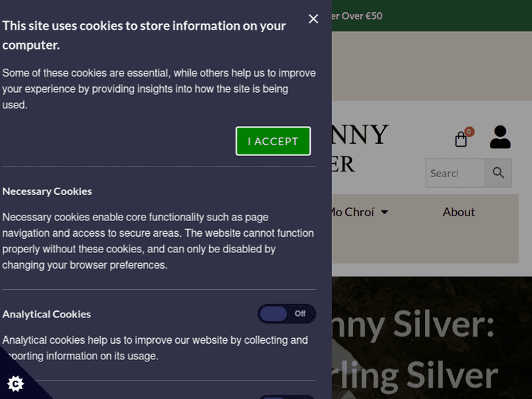Viewport: 532px width, 399px height.
Task: Click the cart item count badge
Action: [x=469, y=132]
